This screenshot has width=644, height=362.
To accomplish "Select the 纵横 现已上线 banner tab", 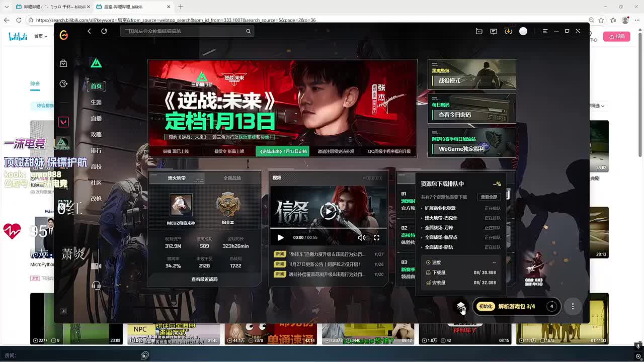I will pos(176,151).
